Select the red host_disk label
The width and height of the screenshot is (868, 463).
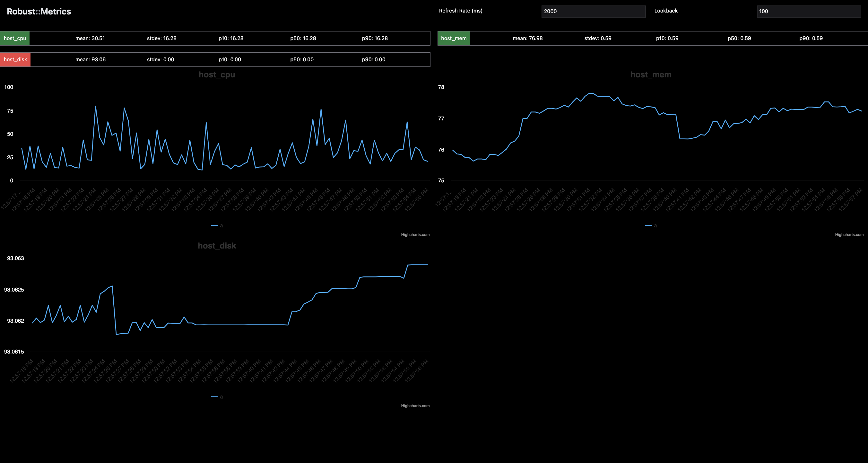15,60
